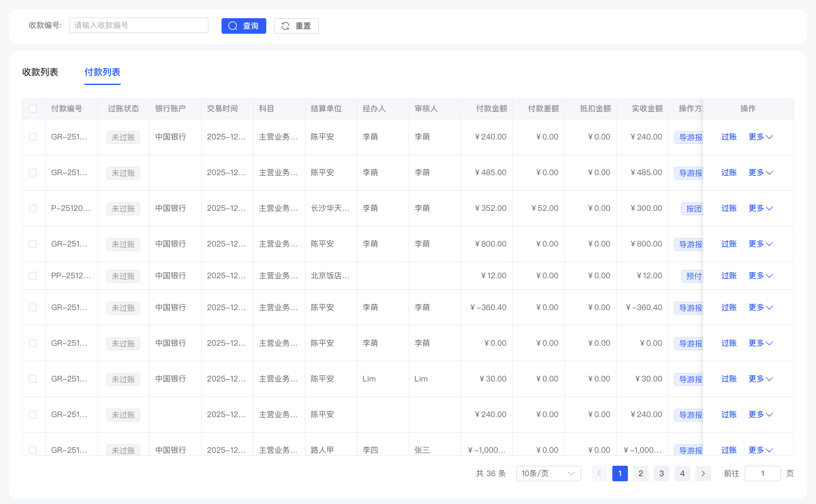Switch to the 收款列表 tab
This screenshot has height=504, width=816.
(x=40, y=73)
